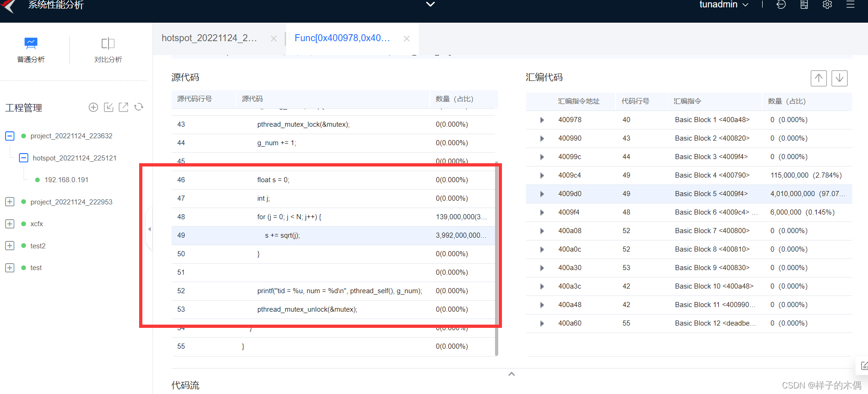Expand the xcfx project node
Viewport: 868px width, 394px height.
coord(10,224)
